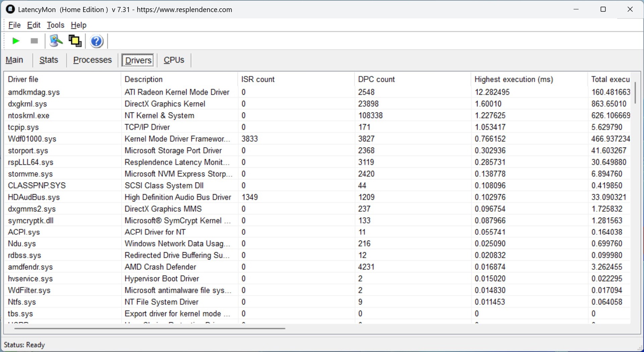Click the vertical scrollbar thumb
The height and width of the screenshot is (352, 644).
coord(635,92)
